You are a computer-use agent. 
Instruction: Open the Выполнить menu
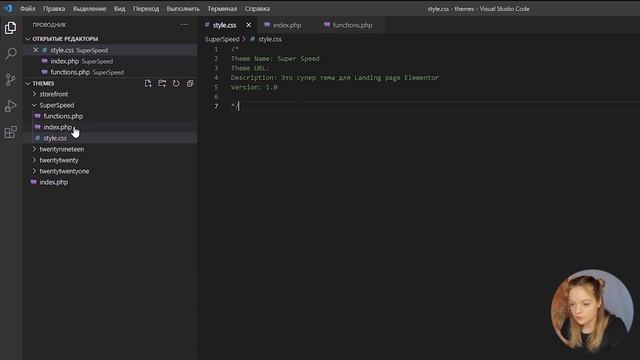point(183,9)
